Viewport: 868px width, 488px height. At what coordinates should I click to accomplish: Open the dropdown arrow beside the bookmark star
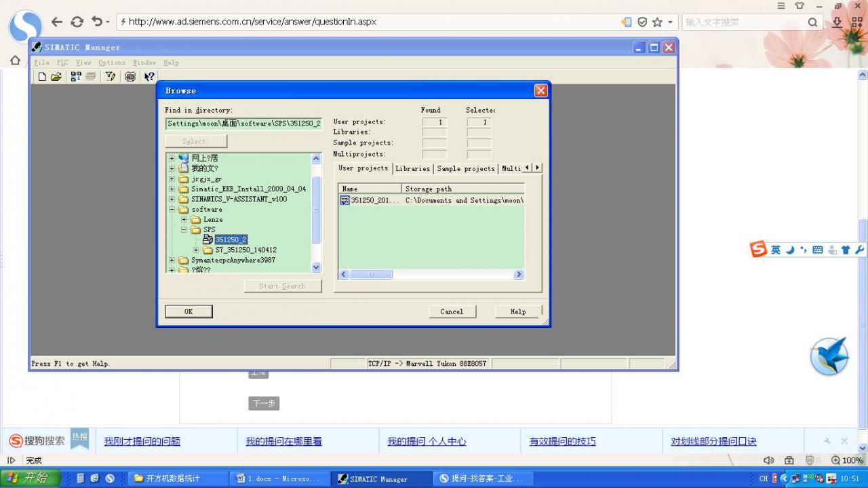point(671,22)
